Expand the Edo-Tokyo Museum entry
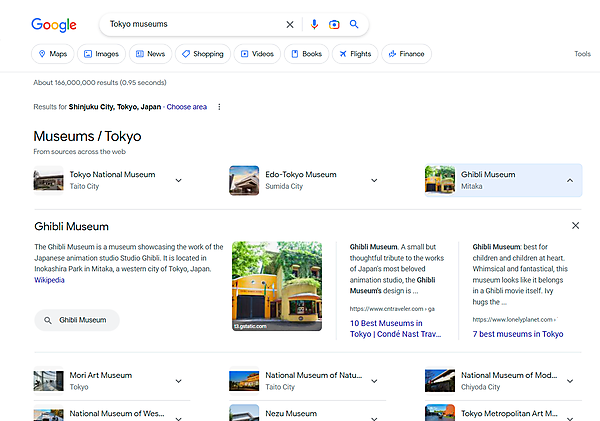This screenshot has width=600, height=421. pyautogui.click(x=374, y=180)
